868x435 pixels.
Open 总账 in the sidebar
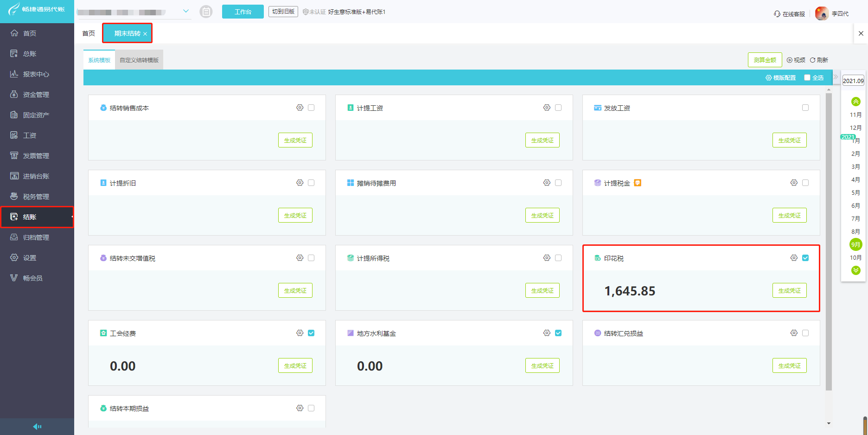[x=37, y=54]
